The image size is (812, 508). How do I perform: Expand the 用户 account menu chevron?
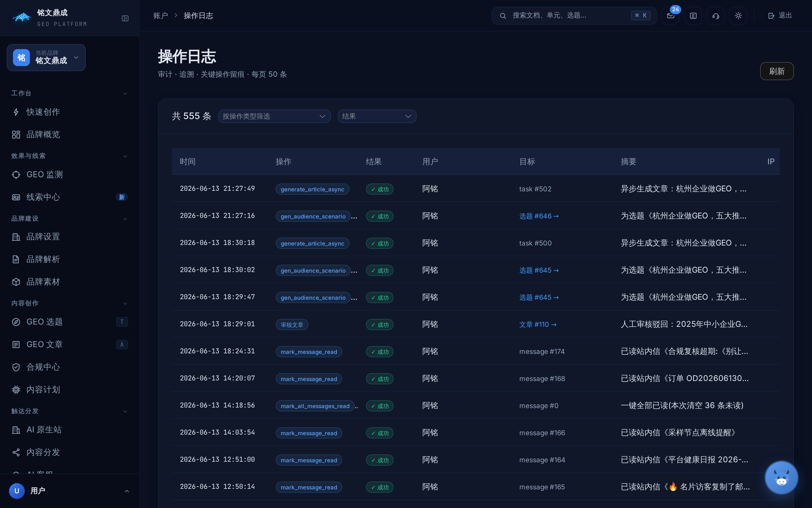tap(127, 491)
